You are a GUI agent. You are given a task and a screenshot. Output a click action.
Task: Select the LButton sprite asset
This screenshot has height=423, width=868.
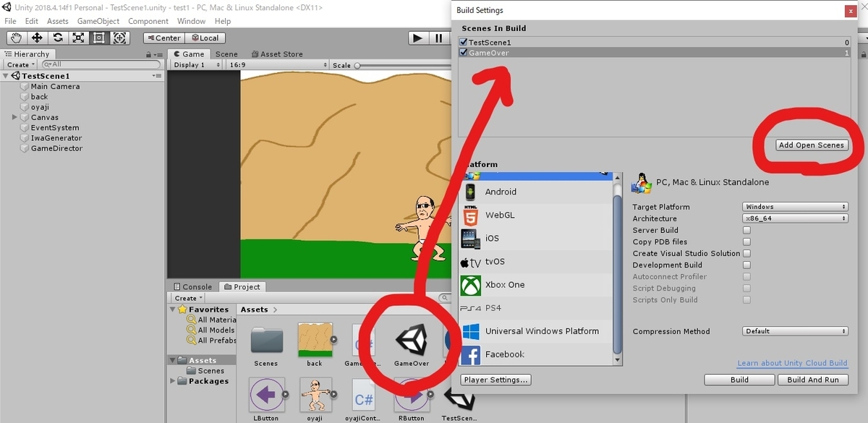coord(265,399)
